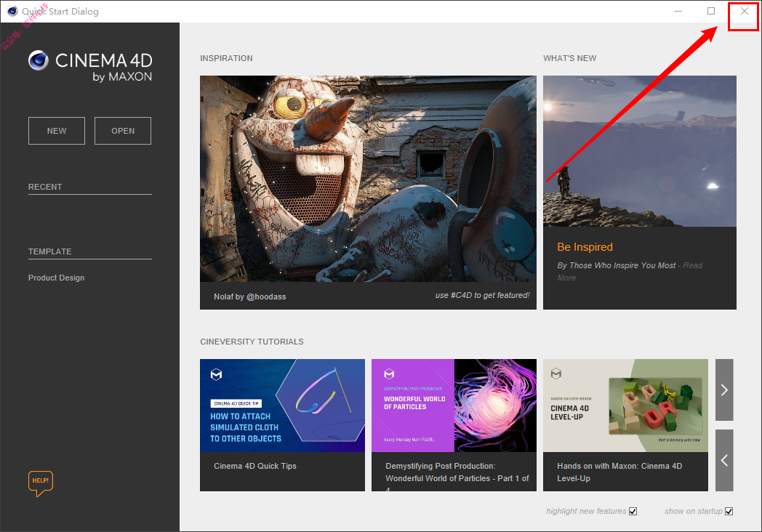Close the Quick Start Dialog window
The image size is (762, 532).
(x=744, y=11)
